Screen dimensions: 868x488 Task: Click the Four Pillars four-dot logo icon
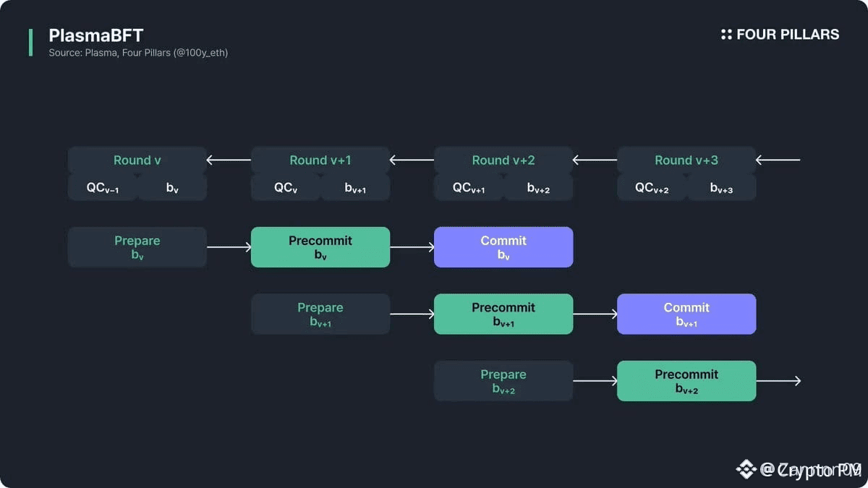pos(726,34)
